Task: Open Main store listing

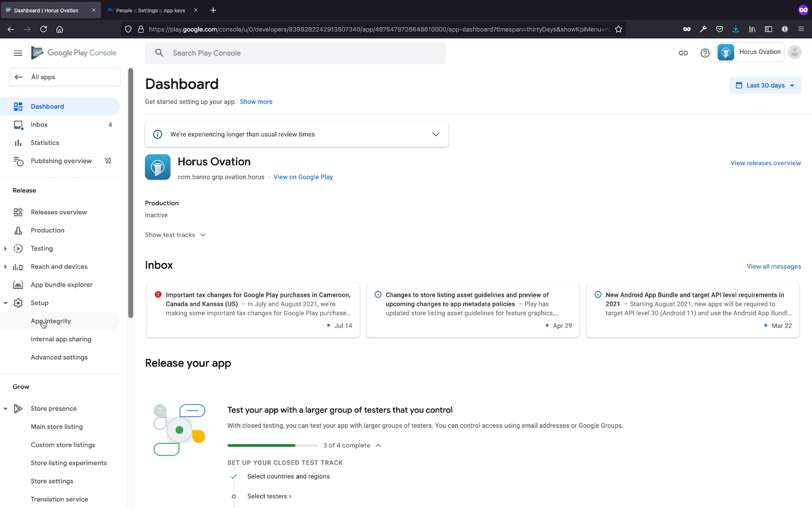Action: coord(60,427)
